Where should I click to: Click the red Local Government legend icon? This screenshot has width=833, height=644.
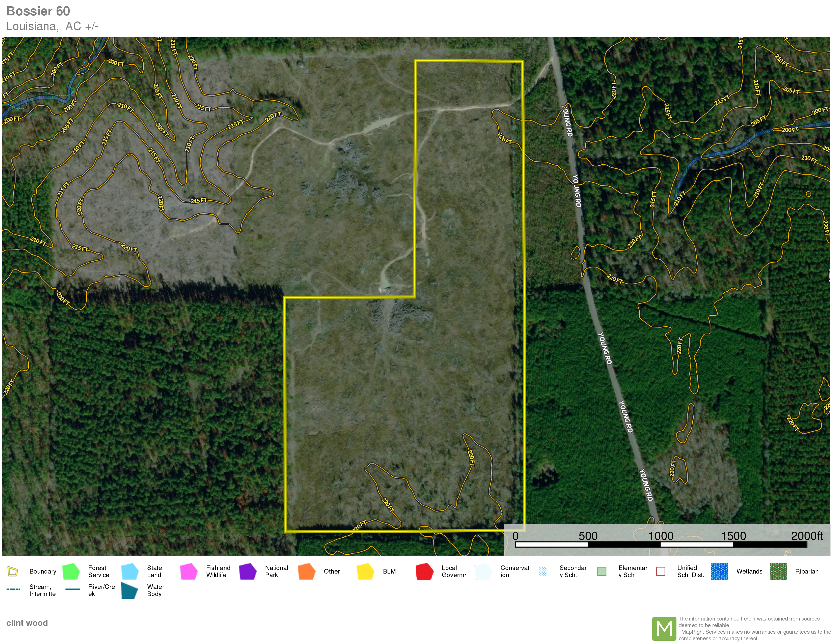click(424, 571)
